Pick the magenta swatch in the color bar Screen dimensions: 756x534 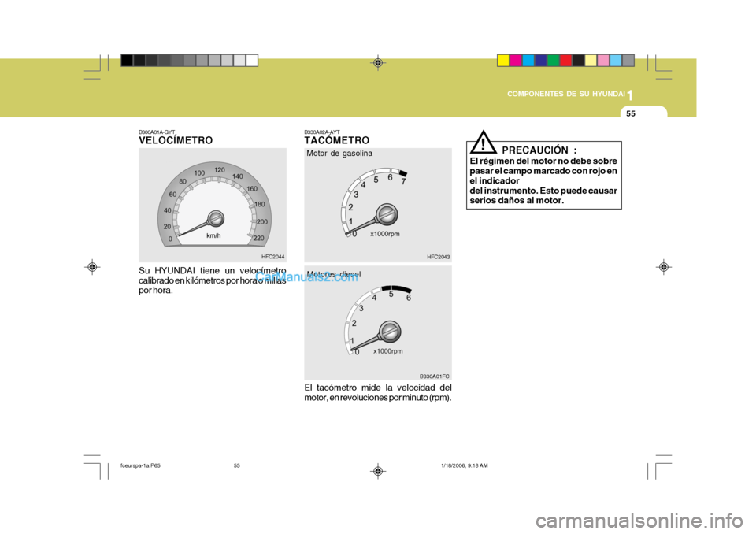tap(516, 61)
